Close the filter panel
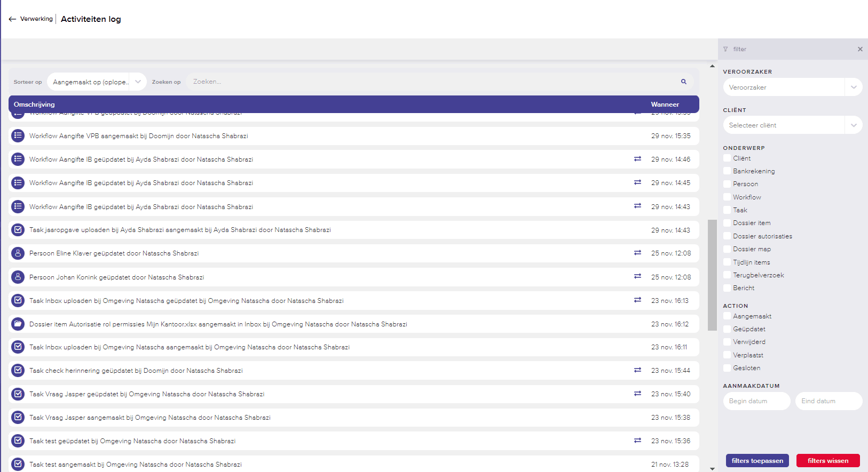 pos(860,49)
